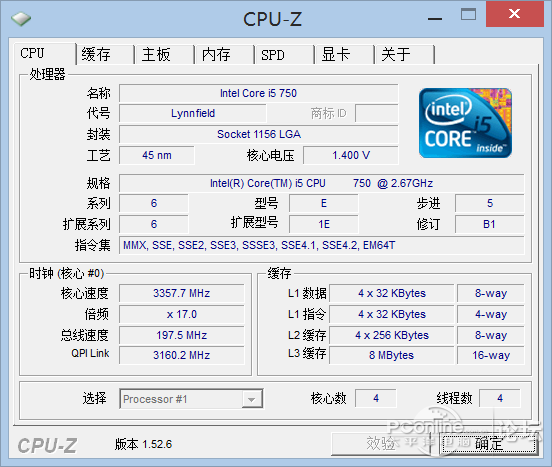Click the Intel Core i5 inside logo

(465, 123)
